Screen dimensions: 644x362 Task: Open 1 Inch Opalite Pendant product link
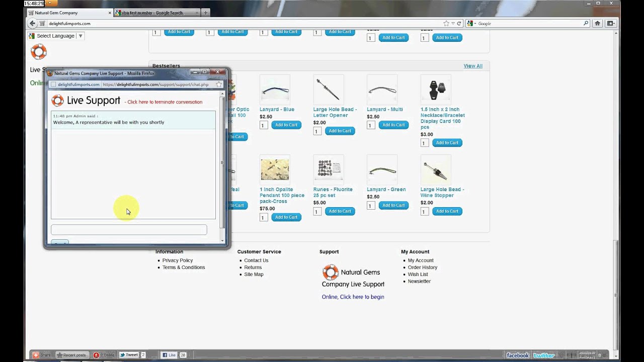pos(282,195)
